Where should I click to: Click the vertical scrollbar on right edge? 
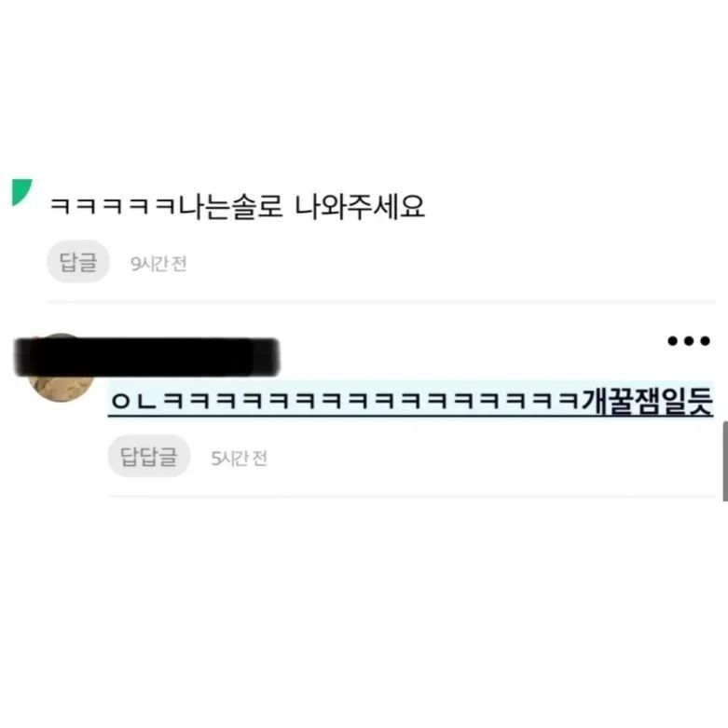tap(725, 461)
